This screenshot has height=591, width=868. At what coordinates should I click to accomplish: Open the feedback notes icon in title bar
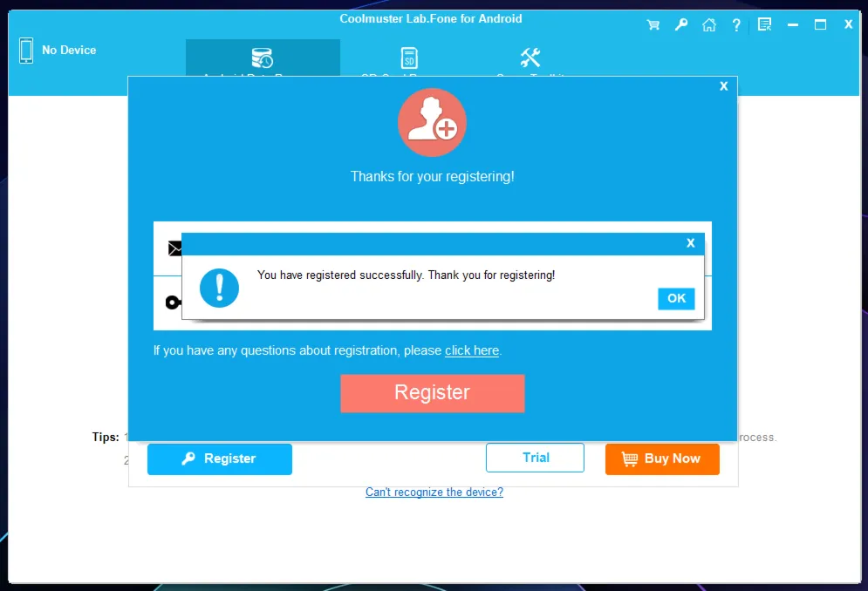[764, 24]
